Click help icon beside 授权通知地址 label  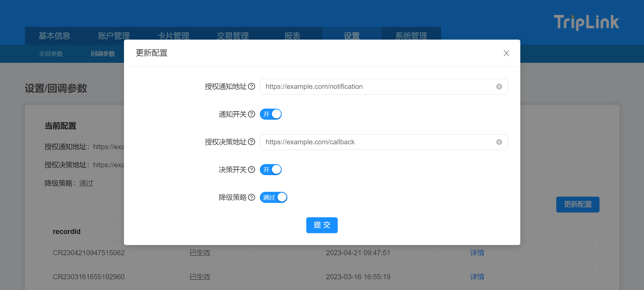(x=251, y=87)
